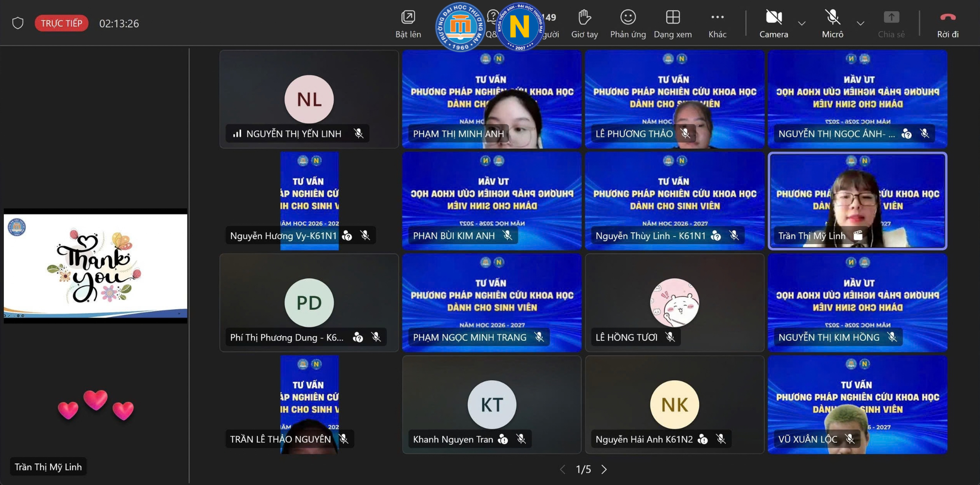Screen dimensions: 980x485
Task: Select LÊ HỒNG TƯƠI avatar tile
Action: 675,303
